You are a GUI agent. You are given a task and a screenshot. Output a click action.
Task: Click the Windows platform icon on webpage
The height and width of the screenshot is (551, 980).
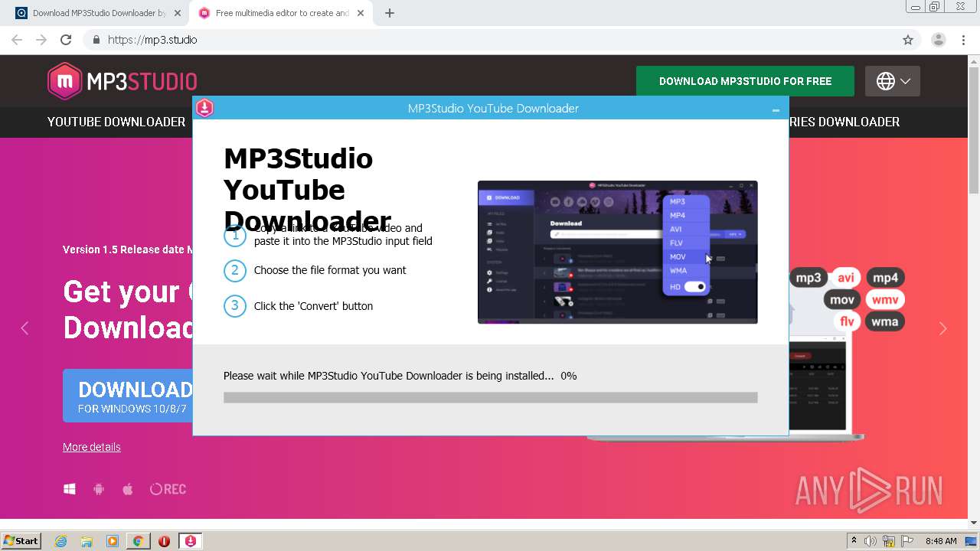click(70, 489)
